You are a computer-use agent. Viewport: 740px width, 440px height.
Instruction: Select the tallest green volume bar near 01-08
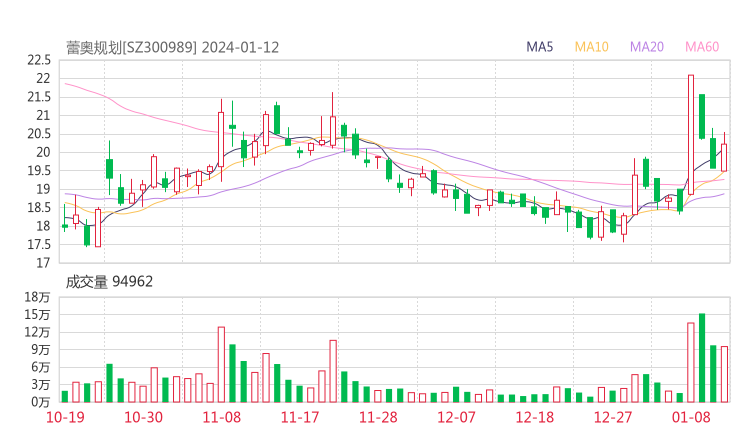point(702,358)
